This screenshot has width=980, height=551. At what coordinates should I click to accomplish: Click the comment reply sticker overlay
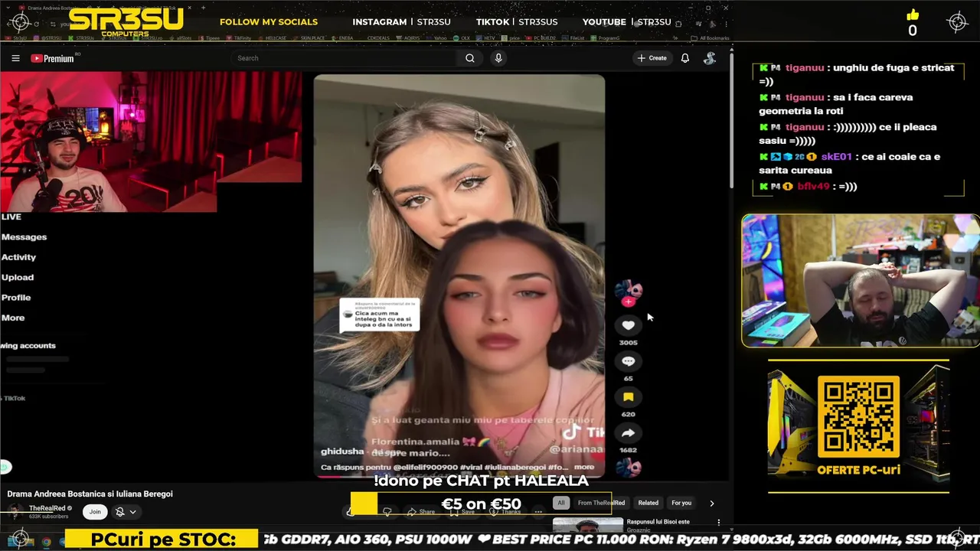[379, 315]
